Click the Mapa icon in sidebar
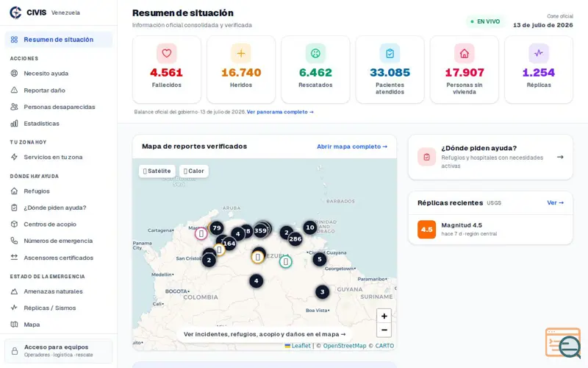The image size is (588, 368). [14, 324]
